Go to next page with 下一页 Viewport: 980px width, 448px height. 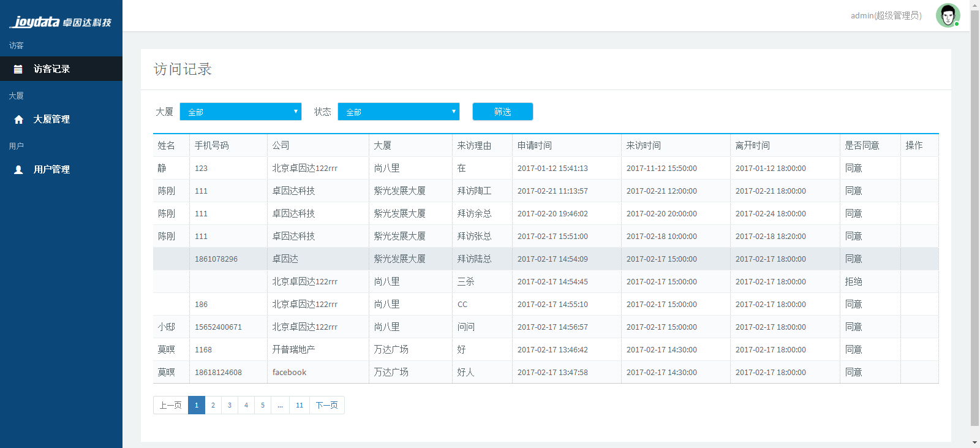(327, 405)
